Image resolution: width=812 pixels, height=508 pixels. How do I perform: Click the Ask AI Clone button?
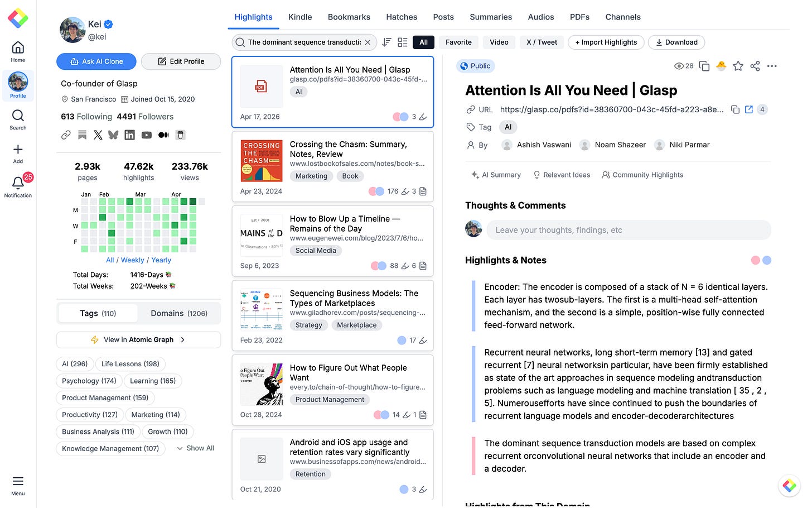tap(96, 61)
